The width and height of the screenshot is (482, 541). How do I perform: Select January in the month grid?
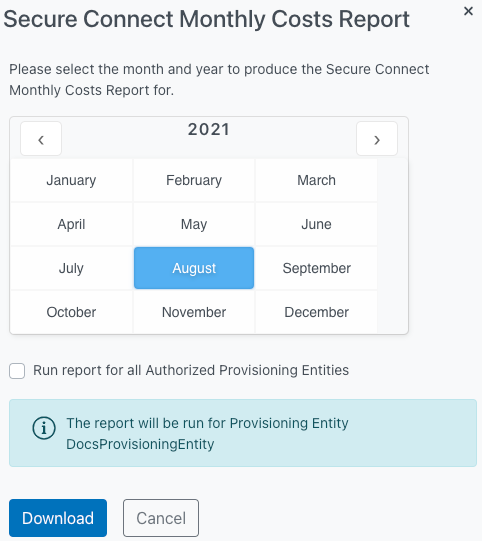tap(71, 180)
